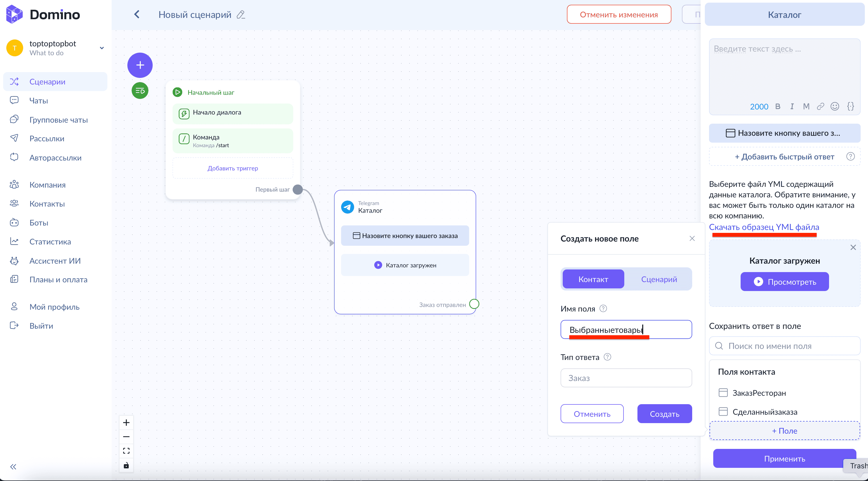Close the Создать новое поле dialog
Viewport: 868px width, 481px height.
point(692,238)
